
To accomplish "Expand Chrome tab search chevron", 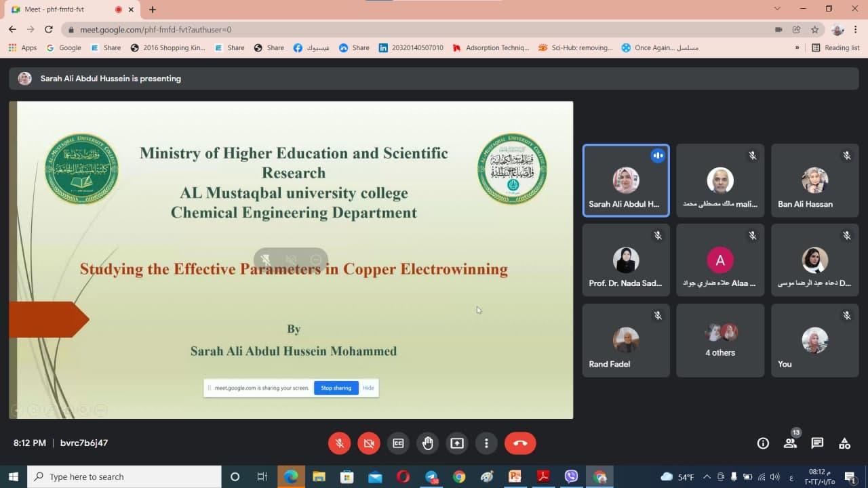I will pos(777,8).
